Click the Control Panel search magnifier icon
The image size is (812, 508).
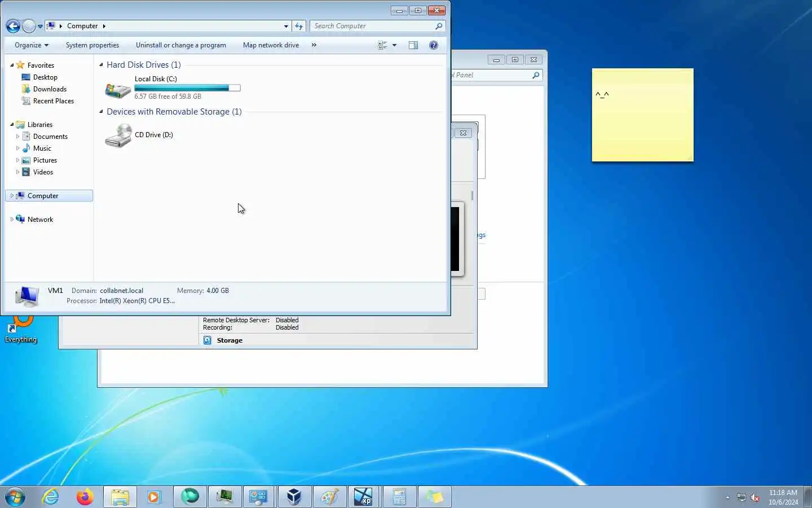[536, 75]
